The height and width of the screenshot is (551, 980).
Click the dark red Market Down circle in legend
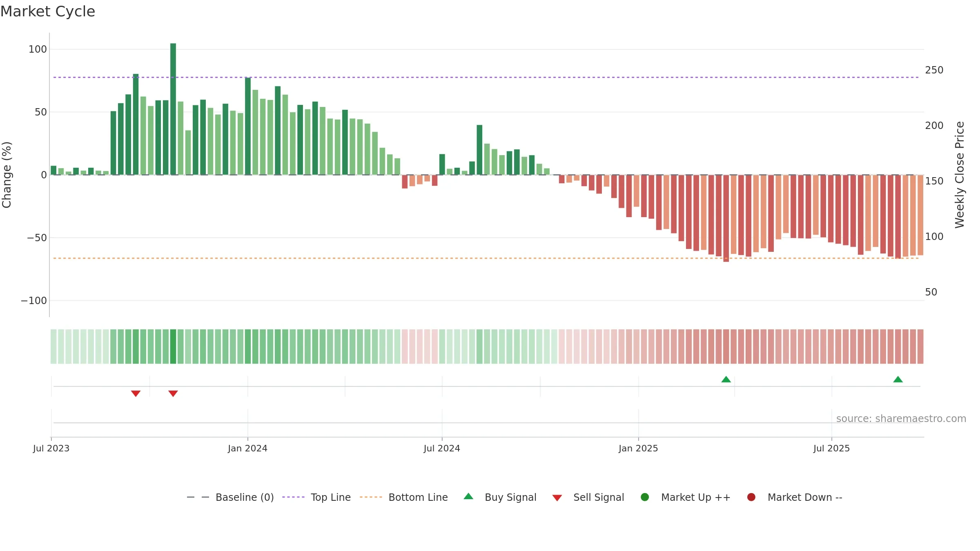point(751,497)
